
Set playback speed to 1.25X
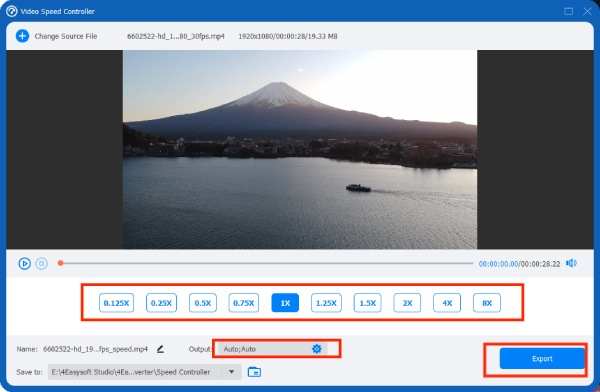point(326,303)
